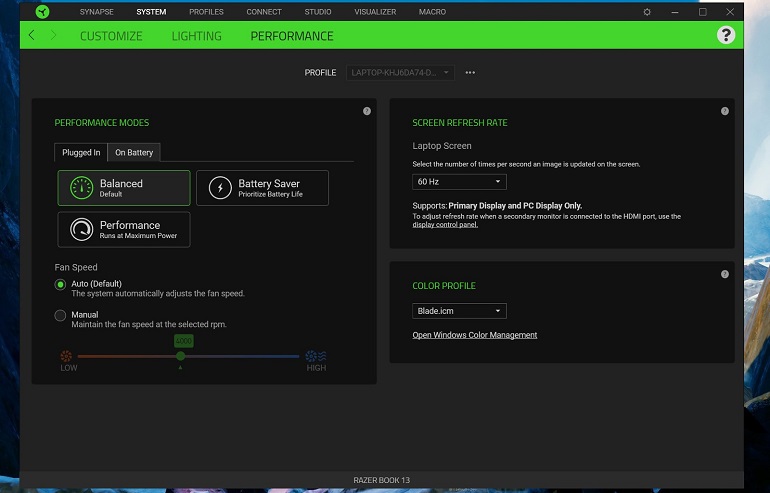Select Performance maximum power mode
770x493 pixels.
124,229
